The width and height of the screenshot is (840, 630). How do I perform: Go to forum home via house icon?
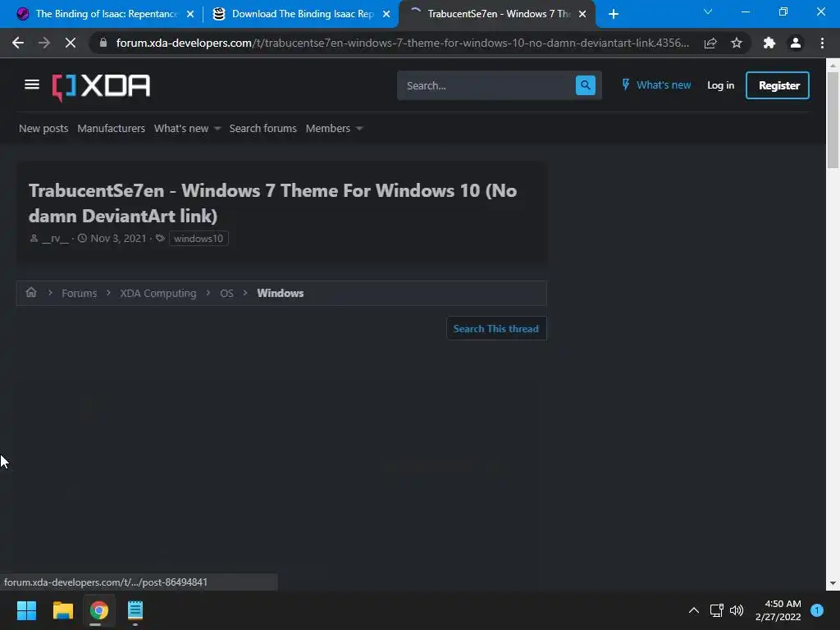(x=31, y=293)
